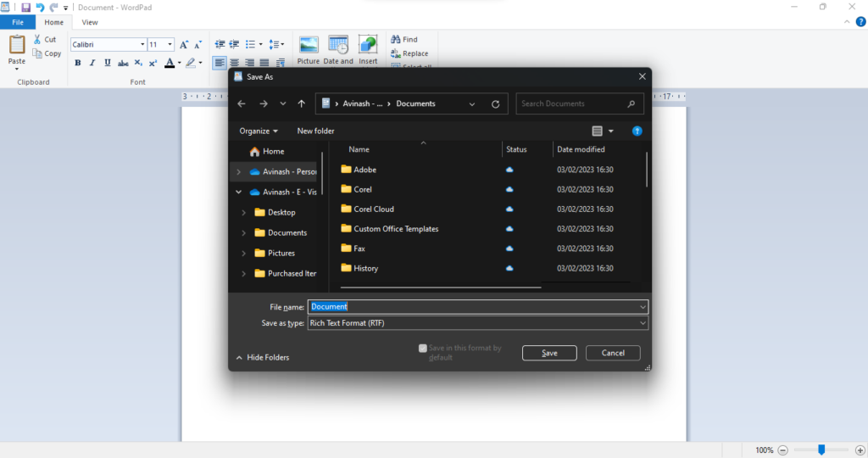Viewport: 868px width, 458px height.
Task: Open the Organize menu
Action: click(x=259, y=131)
